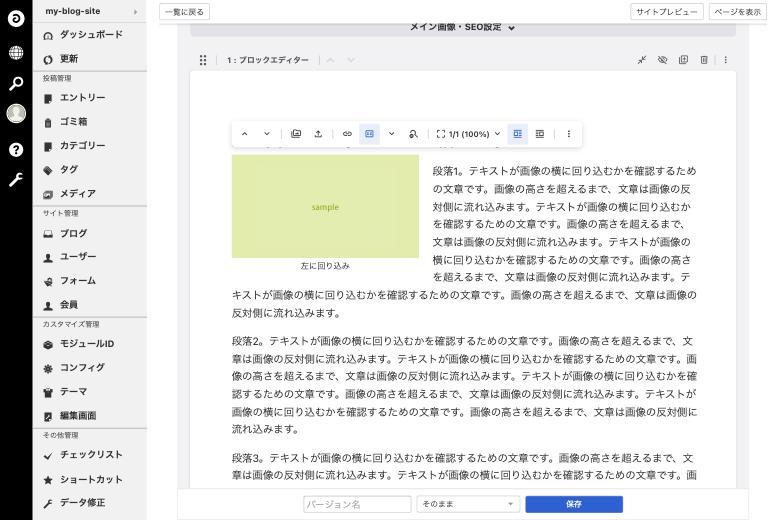Click 一覧に戻る button
This screenshot has height=520, width=780.
[x=185, y=12]
